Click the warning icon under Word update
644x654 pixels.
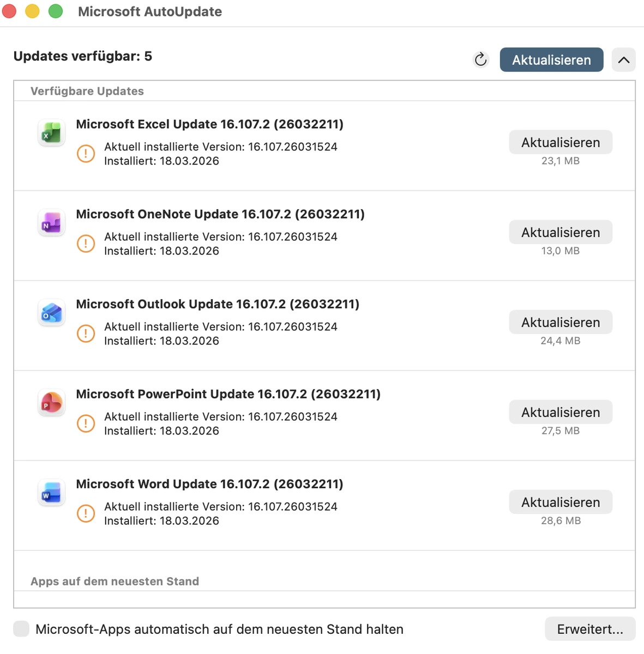(x=86, y=513)
